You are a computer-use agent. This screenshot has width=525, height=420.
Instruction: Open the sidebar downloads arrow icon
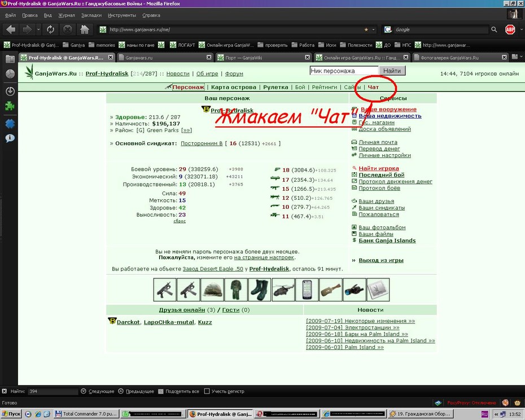point(10,91)
